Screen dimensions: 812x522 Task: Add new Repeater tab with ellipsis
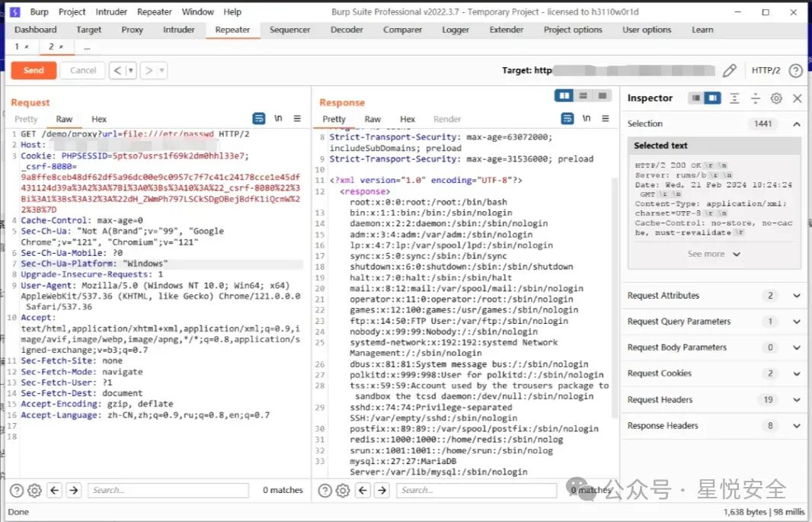(x=87, y=47)
